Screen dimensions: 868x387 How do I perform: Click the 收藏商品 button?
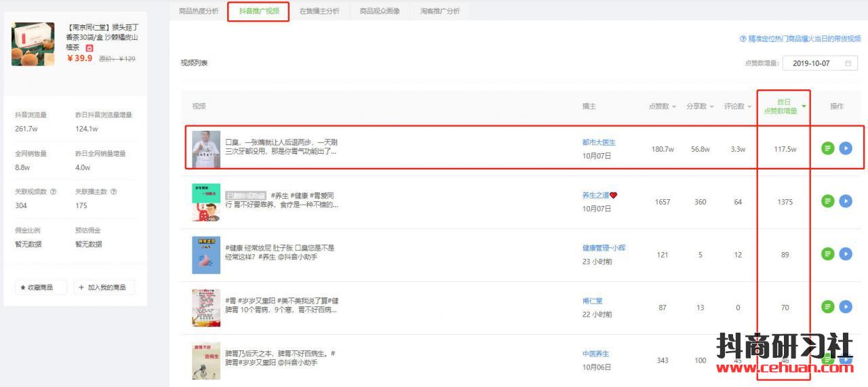click(41, 287)
